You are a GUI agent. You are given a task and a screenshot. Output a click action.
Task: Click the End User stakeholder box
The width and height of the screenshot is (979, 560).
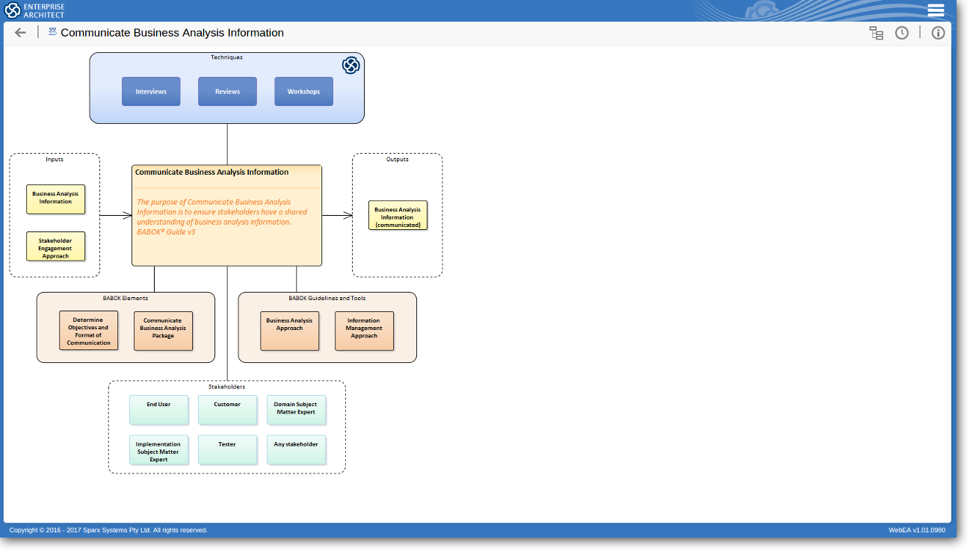pos(158,409)
